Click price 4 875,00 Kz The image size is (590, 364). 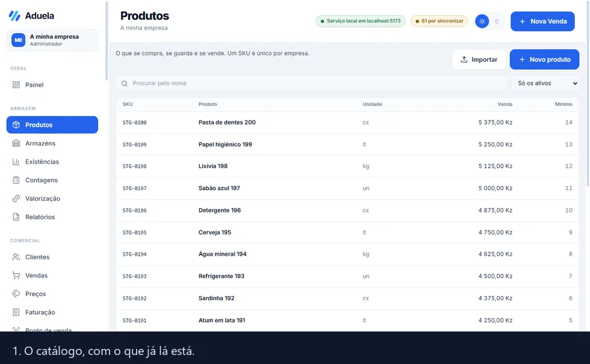pos(495,210)
